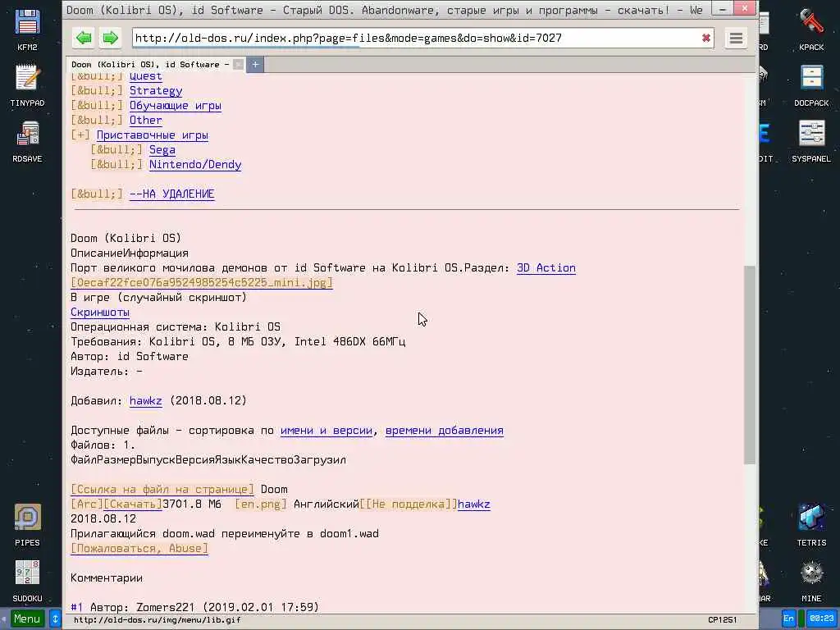Open DOCPACK desktop icon
This screenshot has height=630, width=840.
811,85
